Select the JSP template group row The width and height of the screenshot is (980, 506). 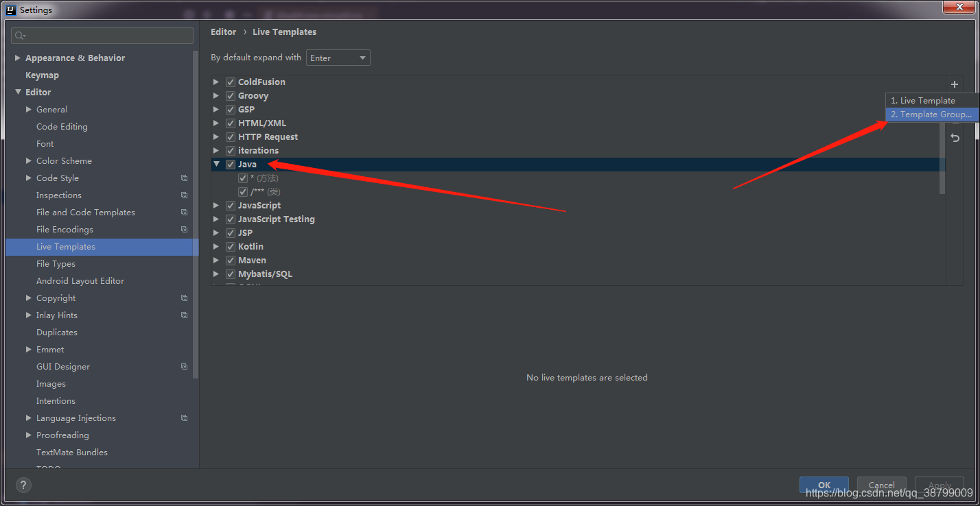(578, 233)
